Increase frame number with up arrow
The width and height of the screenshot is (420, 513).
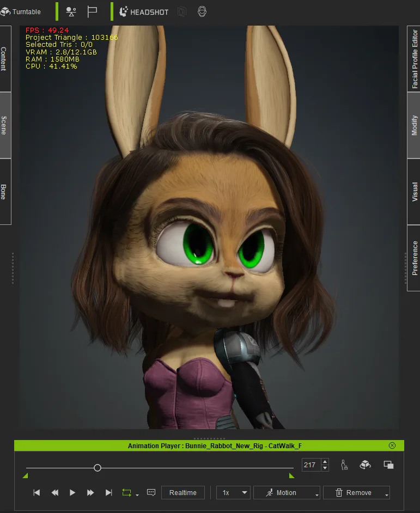coord(325,462)
